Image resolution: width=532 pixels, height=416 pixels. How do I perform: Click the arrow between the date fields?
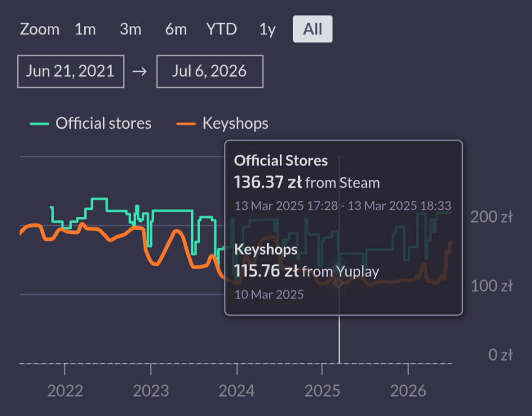(x=140, y=72)
